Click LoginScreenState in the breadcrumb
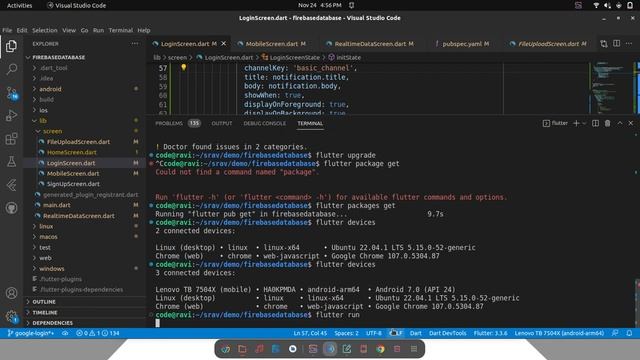The image size is (640, 360). point(294,58)
